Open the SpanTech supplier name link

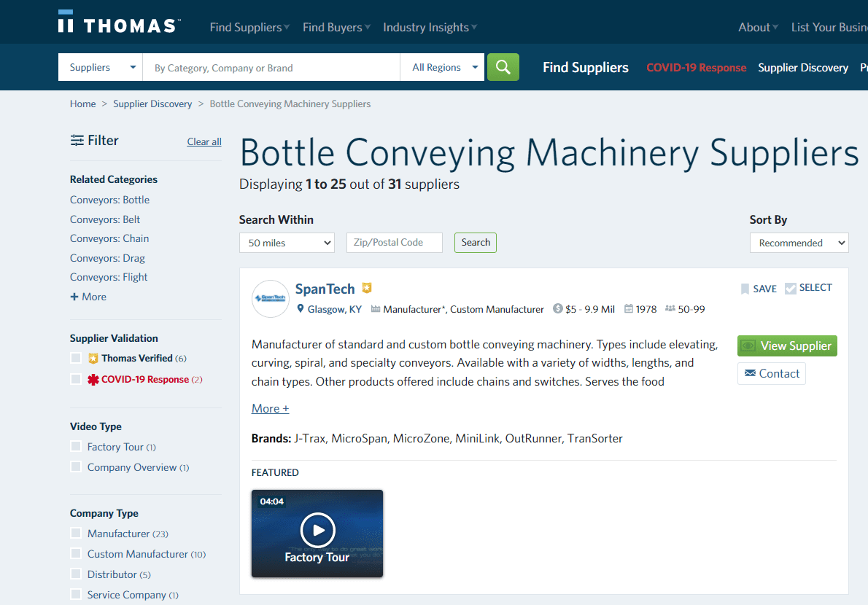pyautogui.click(x=325, y=289)
